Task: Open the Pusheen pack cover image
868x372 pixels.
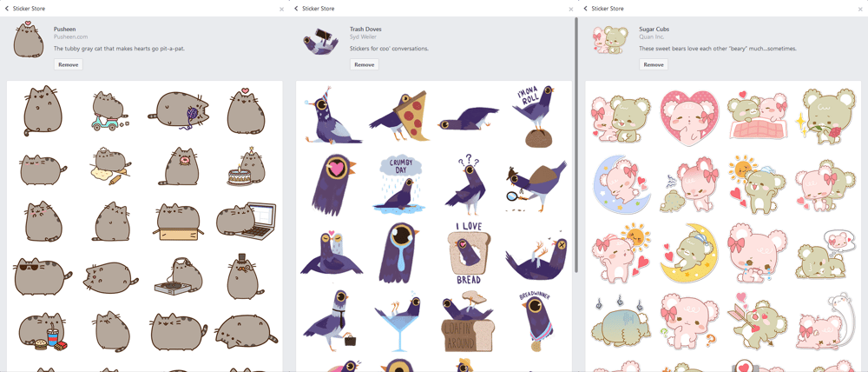Action: tap(29, 39)
